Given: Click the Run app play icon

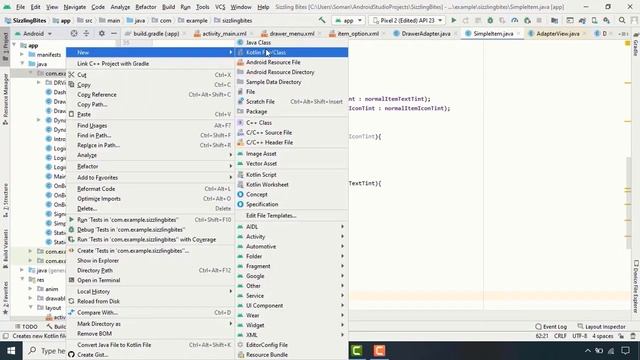Looking at the screenshot, I should point(453,20).
